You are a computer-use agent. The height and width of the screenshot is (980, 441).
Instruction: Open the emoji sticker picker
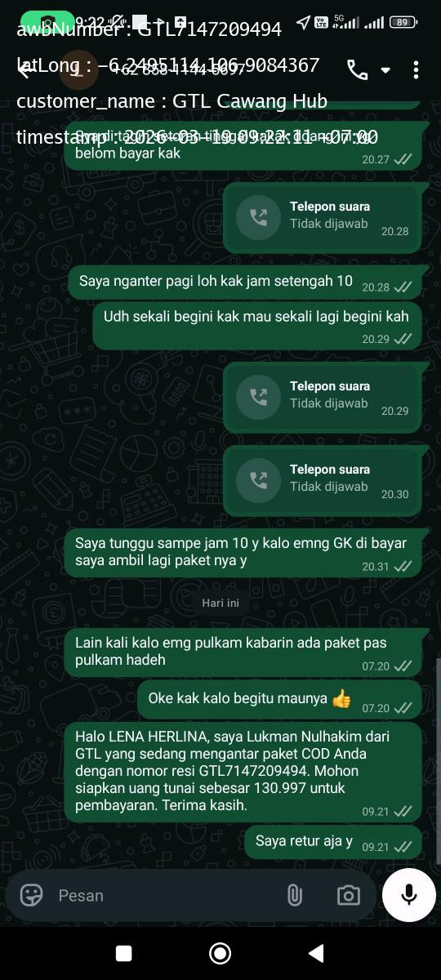[32, 895]
